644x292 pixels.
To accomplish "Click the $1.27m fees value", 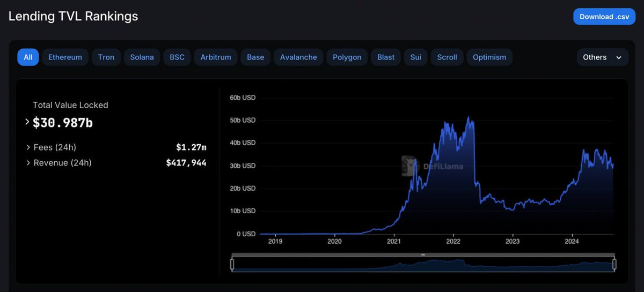I will click(191, 147).
